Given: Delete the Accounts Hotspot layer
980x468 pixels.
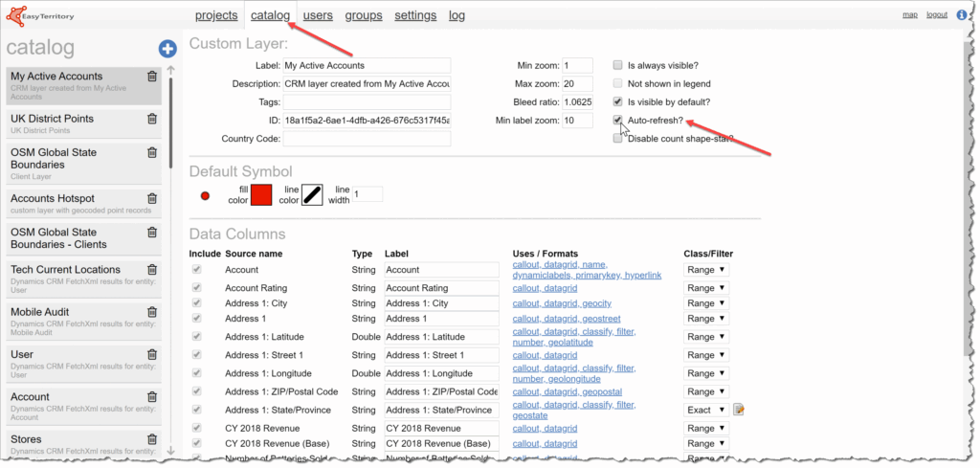Looking at the screenshot, I should tap(152, 199).
